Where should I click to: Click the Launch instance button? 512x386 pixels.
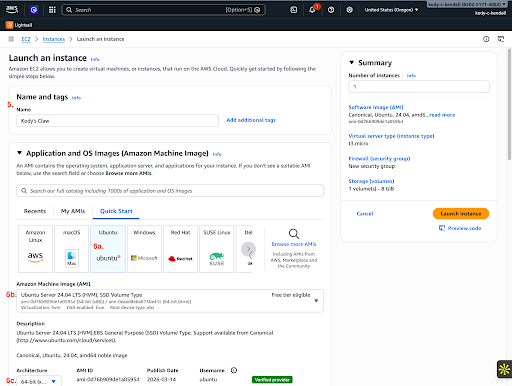coord(461,213)
